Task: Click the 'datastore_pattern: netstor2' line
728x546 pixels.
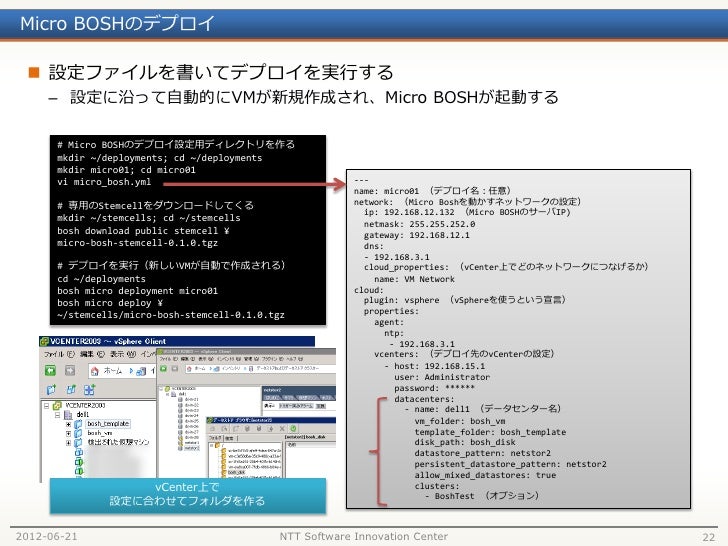Action: (x=482, y=453)
